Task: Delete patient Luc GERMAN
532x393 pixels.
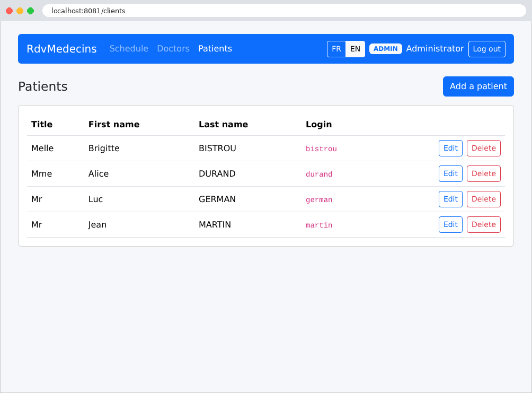Action: coord(484,199)
